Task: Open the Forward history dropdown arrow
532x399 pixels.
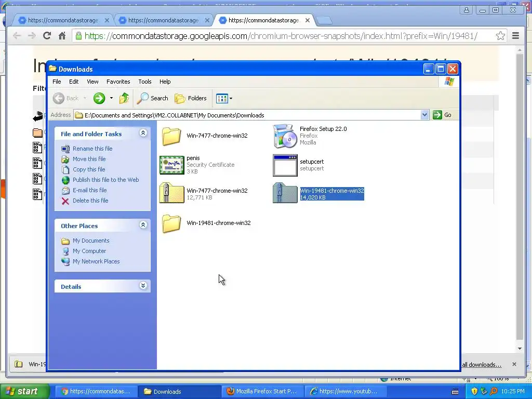Action: coord(111,98)
